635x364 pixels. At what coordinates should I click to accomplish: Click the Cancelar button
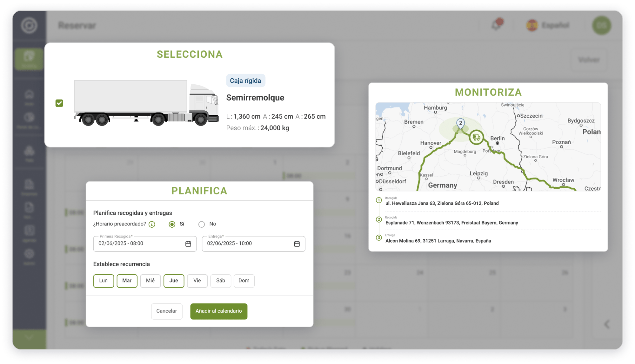point(166,311)
